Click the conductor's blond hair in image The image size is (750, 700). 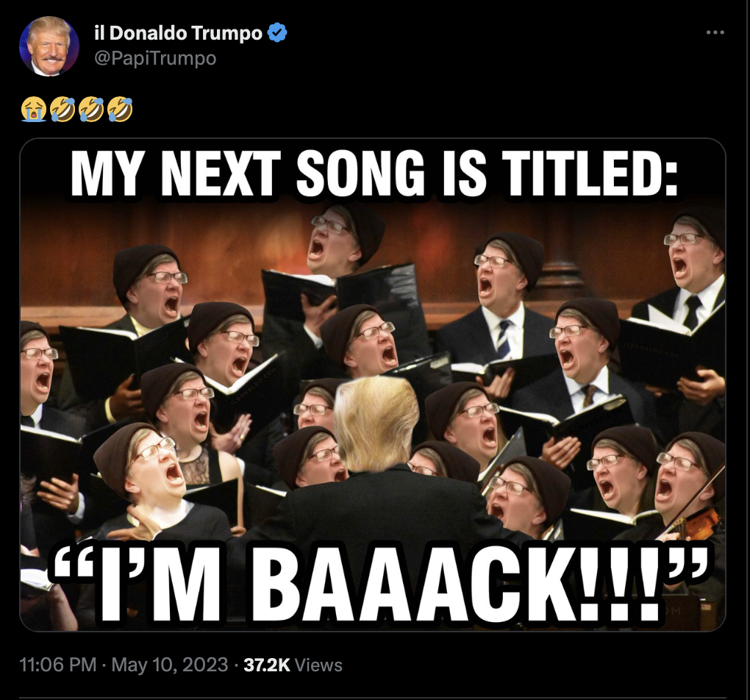(376, 421)
